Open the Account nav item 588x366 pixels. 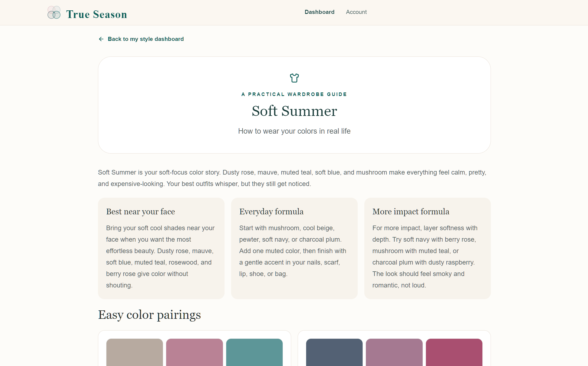[x=356, y=12]
